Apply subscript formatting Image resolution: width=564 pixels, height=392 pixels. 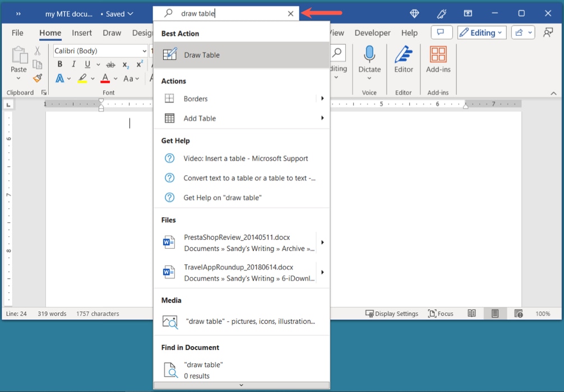point(126,64)
